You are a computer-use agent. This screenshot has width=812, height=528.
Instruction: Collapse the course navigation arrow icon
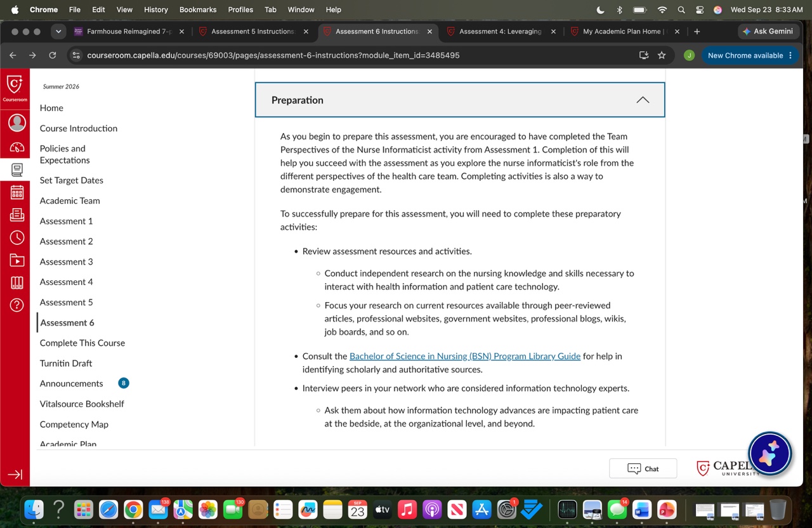15,475
